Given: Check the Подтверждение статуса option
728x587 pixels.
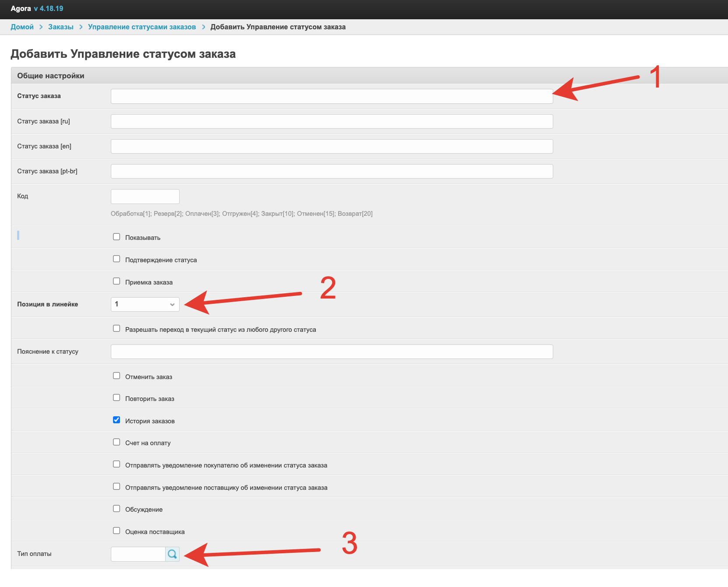Looking at the screenshot, I should click(x=117, y=259).
